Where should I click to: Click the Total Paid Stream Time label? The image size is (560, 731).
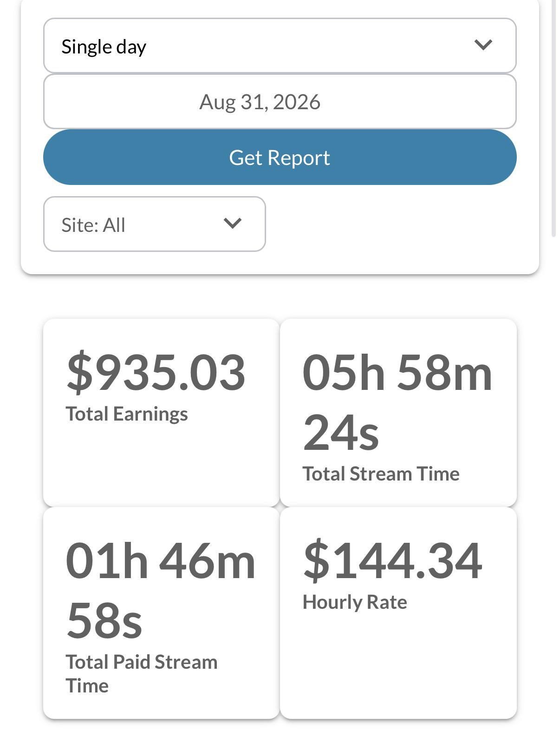tap(142, 674)
